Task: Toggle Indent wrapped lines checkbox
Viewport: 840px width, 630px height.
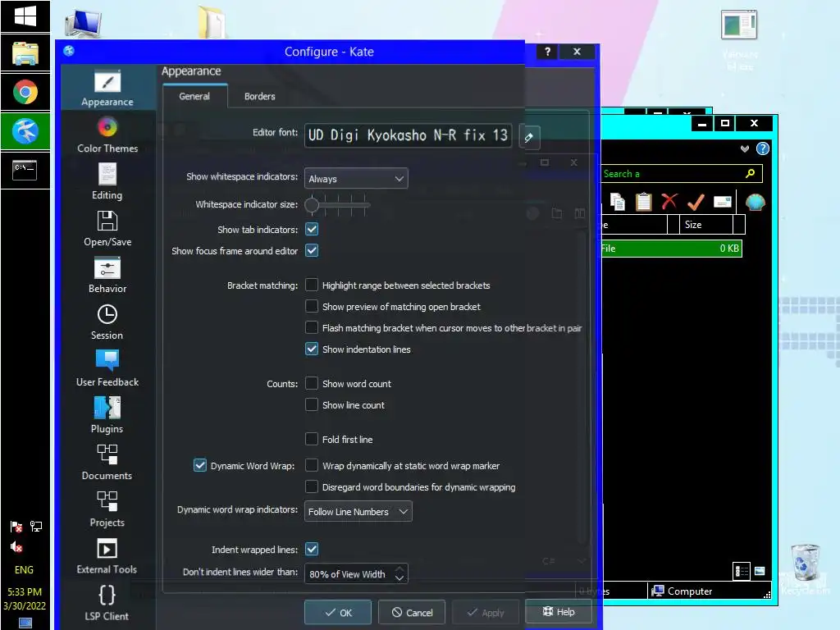Action: pos(312,549)
